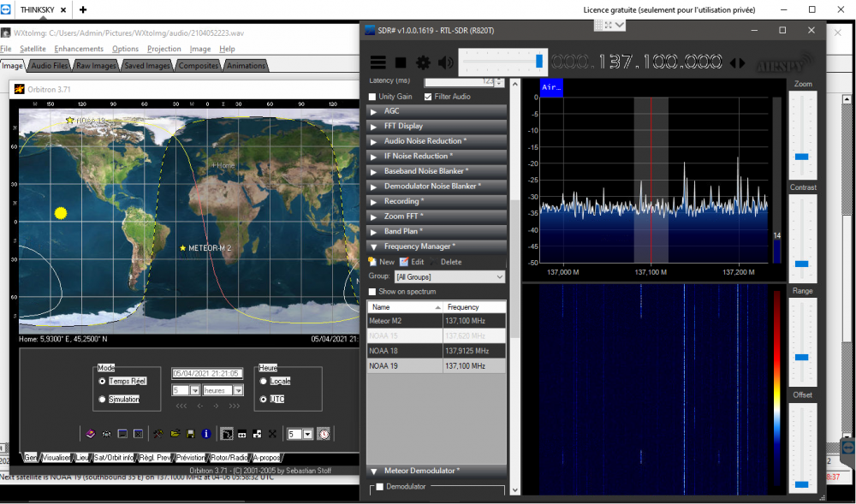Expand the Audio Noise Reduction panel
This screenshot has width=856, height=504.
(x=437, y=141)
